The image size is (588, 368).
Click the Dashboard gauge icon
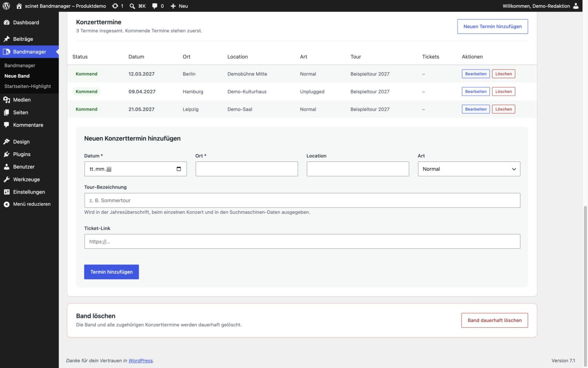click(x=7, y=22)
